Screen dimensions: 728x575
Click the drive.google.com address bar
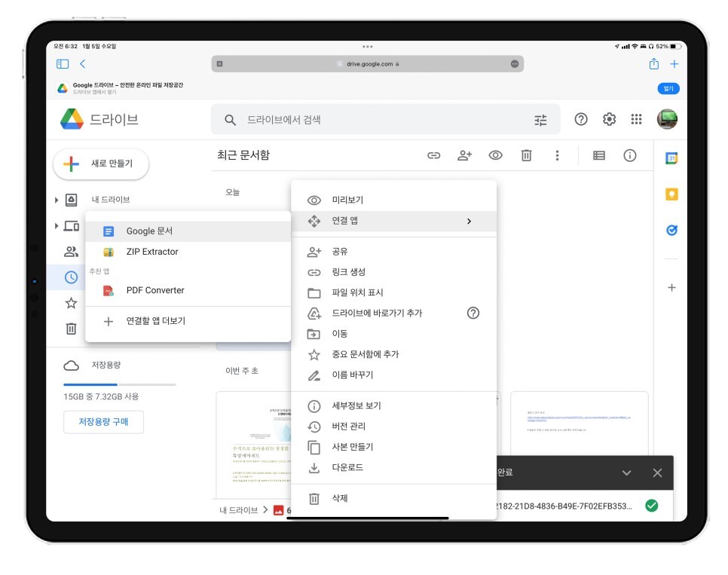[x=367, y=64]
